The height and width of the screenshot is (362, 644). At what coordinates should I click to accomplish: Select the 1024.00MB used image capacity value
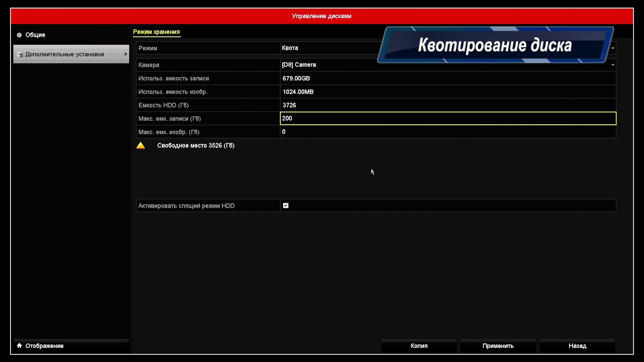[x=298, y=92]
